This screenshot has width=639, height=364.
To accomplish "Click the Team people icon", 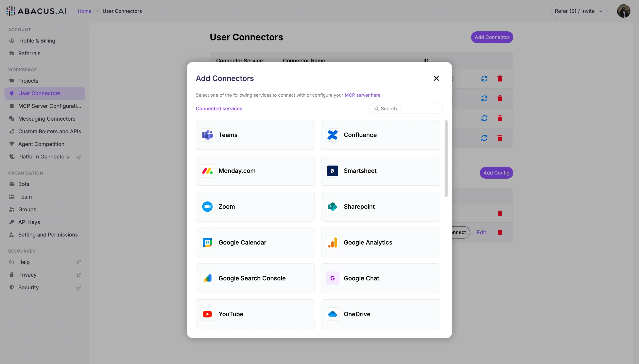I will coord(11,197).
